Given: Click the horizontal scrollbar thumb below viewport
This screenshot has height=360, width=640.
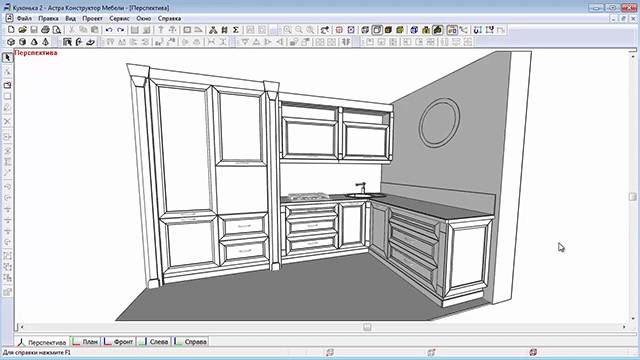Looking at the screenshot, I should click(x=367, y=327).
